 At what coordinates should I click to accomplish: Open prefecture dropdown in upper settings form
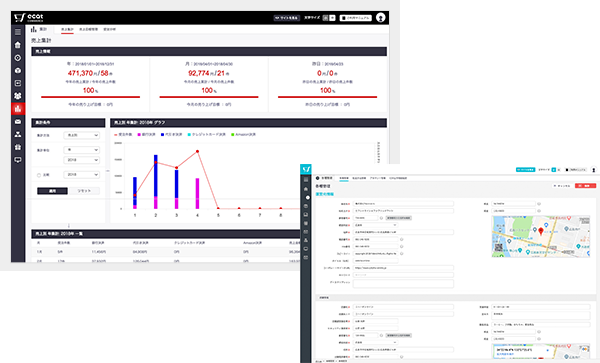(x=375, y=225)
